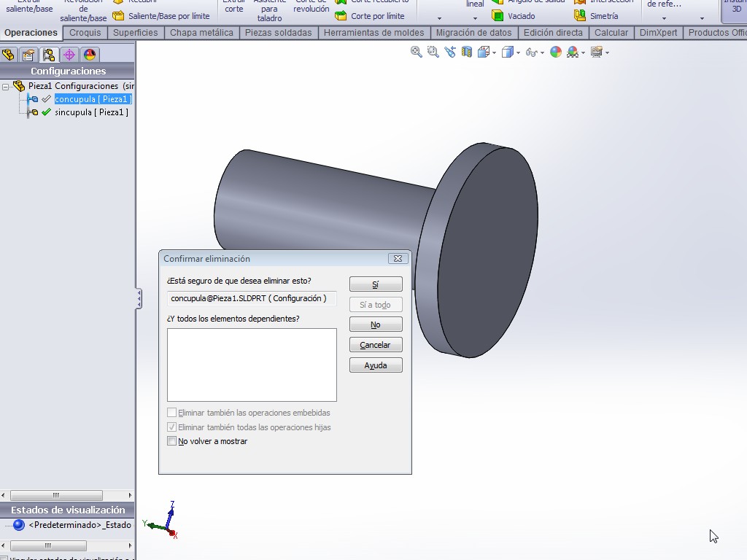
Task: Click the Pieza1 part icon in tree
Action: point(19,86)
